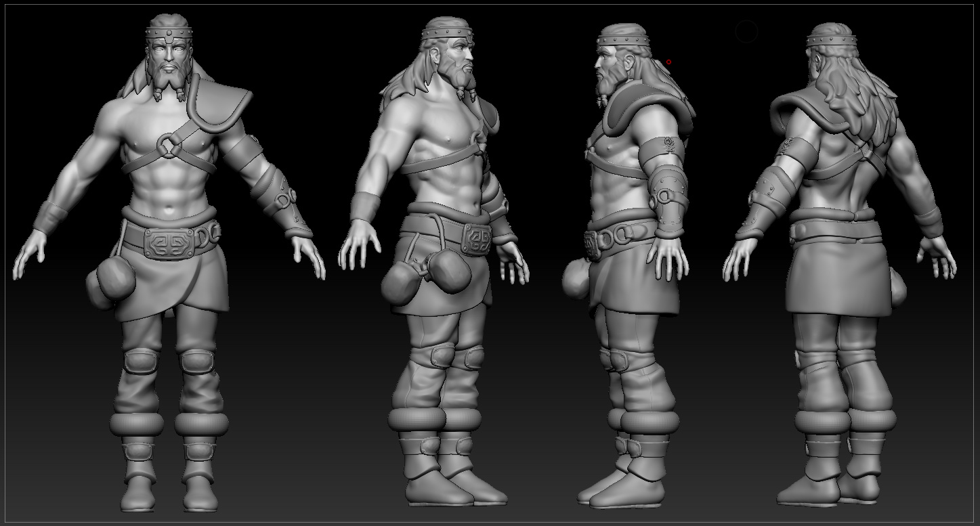The width and height of the screenshot is (980, 526).
Task: Select the left knee pad on the front-facing model
Action: [140, 361]
